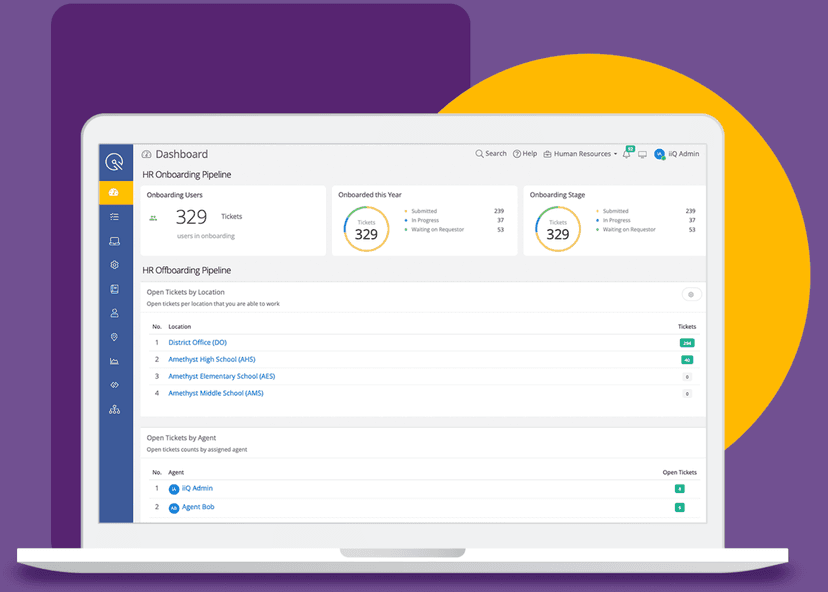This screenshot has width=828, height=592.
Task: Open Search in the top bar
Action: pyautogui.click(x=491, y=154)
